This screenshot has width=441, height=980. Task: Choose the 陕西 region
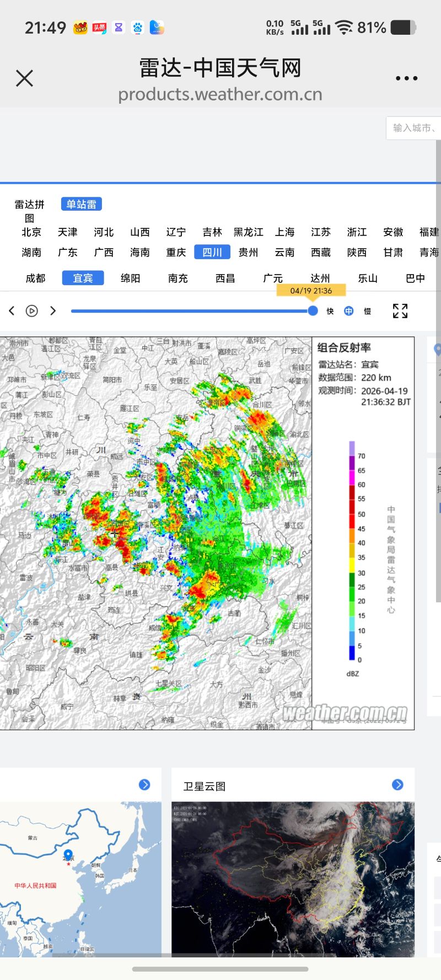coord(357,253)
